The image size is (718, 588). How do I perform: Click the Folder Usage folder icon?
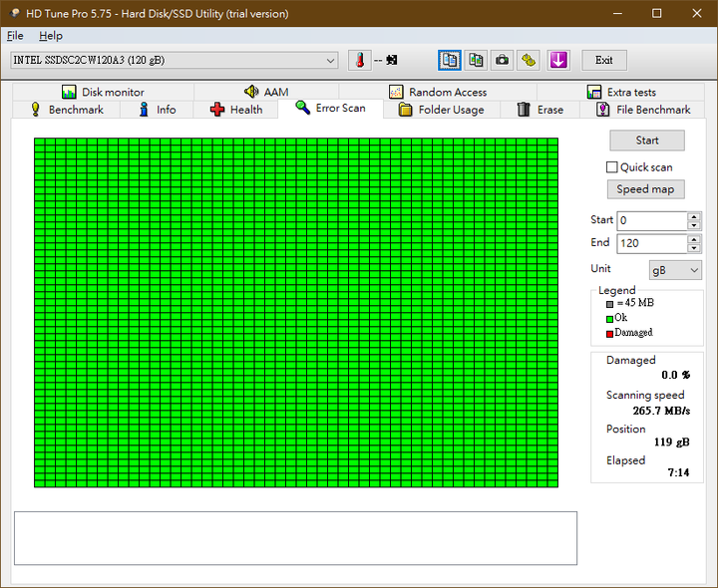(405, 110)
